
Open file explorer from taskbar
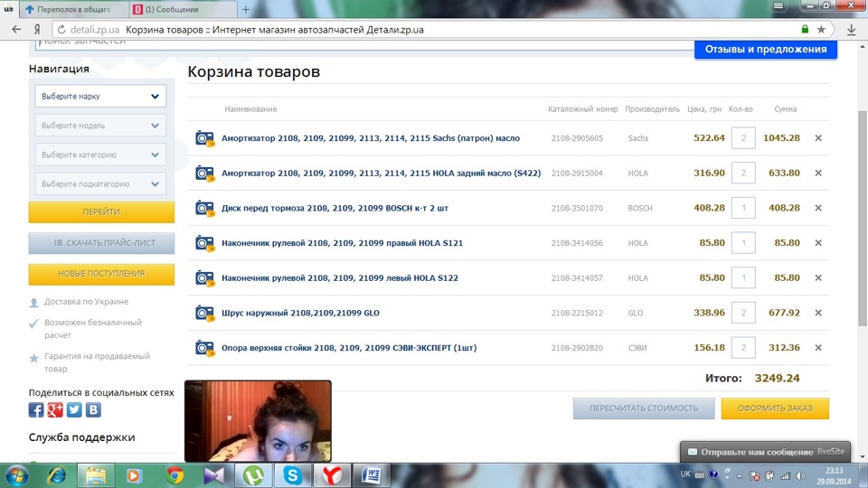(96, 476)
